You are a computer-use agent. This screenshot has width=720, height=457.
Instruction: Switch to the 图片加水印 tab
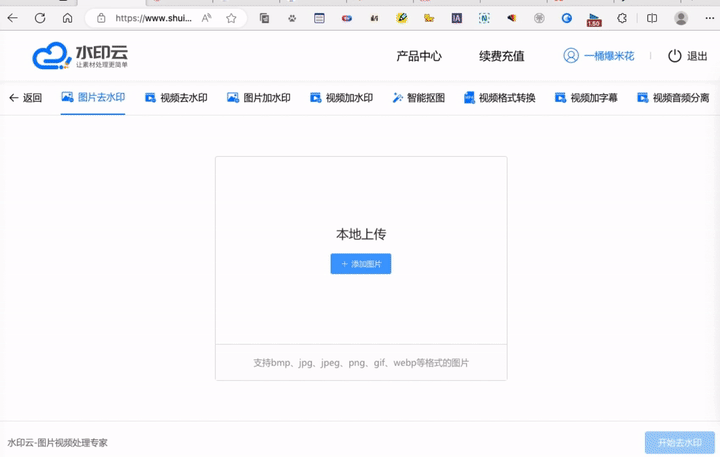coord(259,98)
